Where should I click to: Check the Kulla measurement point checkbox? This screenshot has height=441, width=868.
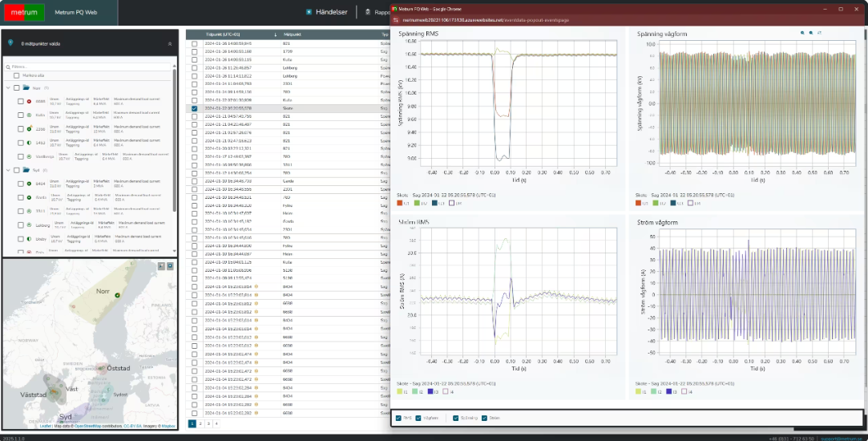[x=21, y=115]
